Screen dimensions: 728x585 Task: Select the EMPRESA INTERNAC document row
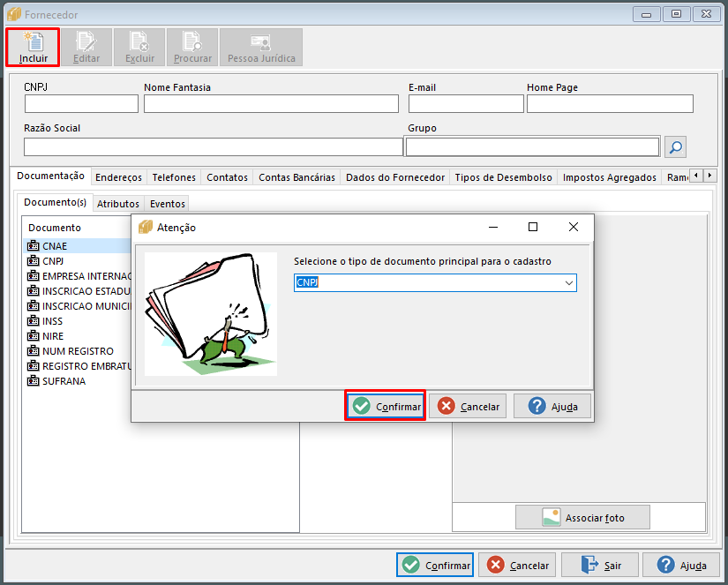78,276
